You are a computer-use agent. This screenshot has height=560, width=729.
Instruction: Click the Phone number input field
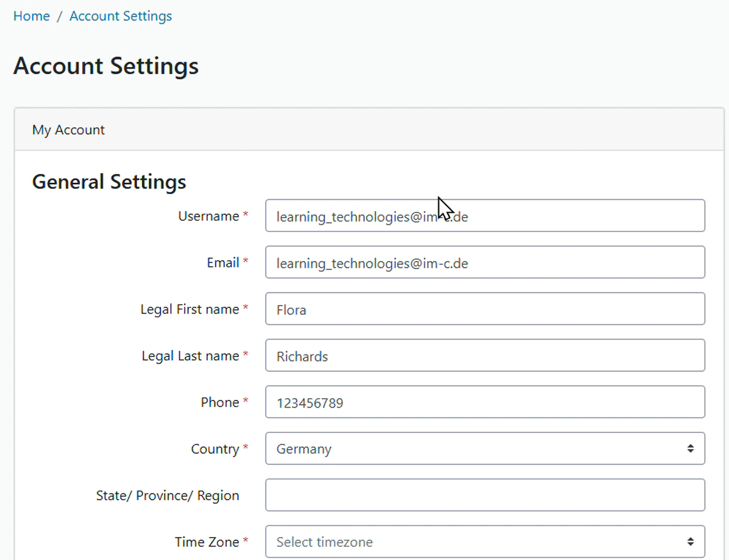tap(485, 402)
